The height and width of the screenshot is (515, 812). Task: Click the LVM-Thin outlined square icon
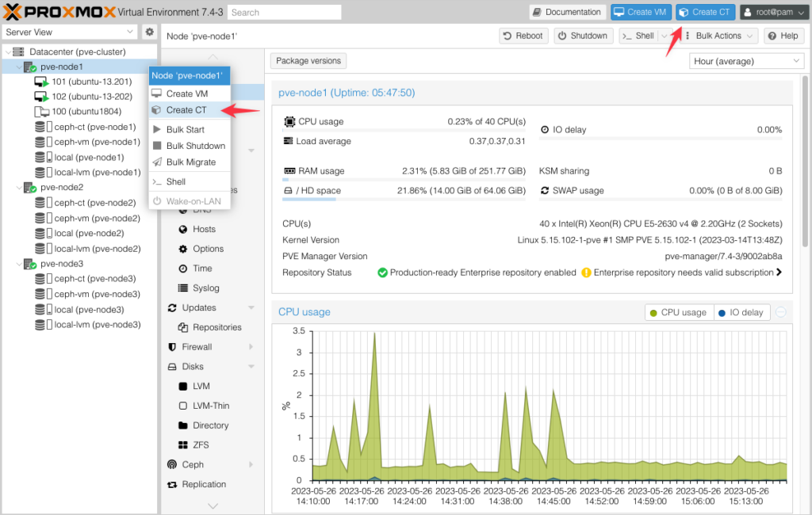coord(183,406)
